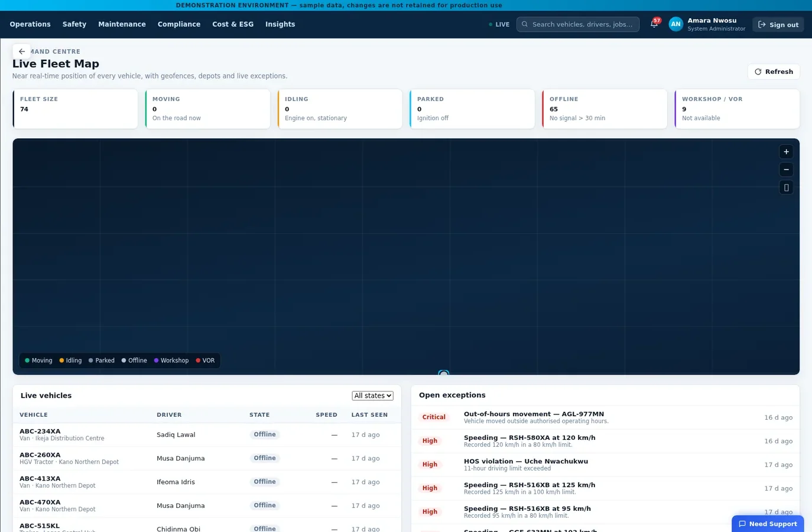Viewport: 812px width, 532px height.
Task: Open the Maintenance menu
Action: tap(122, 24)
